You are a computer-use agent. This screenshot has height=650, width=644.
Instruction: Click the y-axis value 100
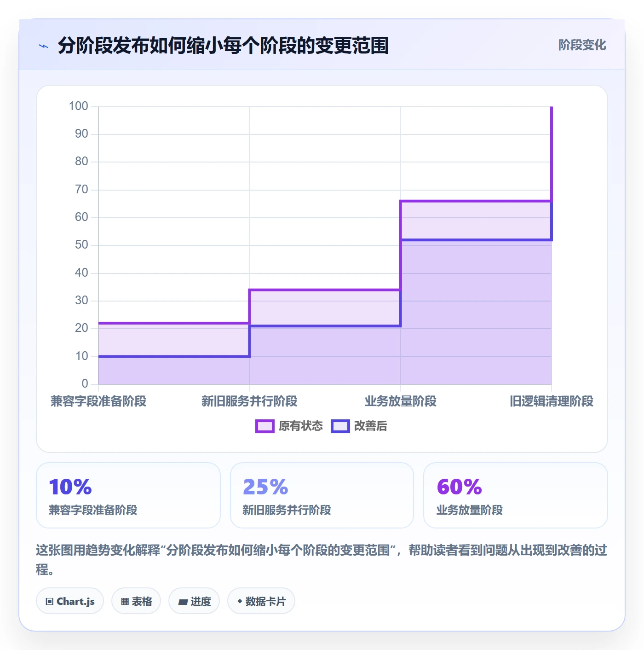(78, 106)
